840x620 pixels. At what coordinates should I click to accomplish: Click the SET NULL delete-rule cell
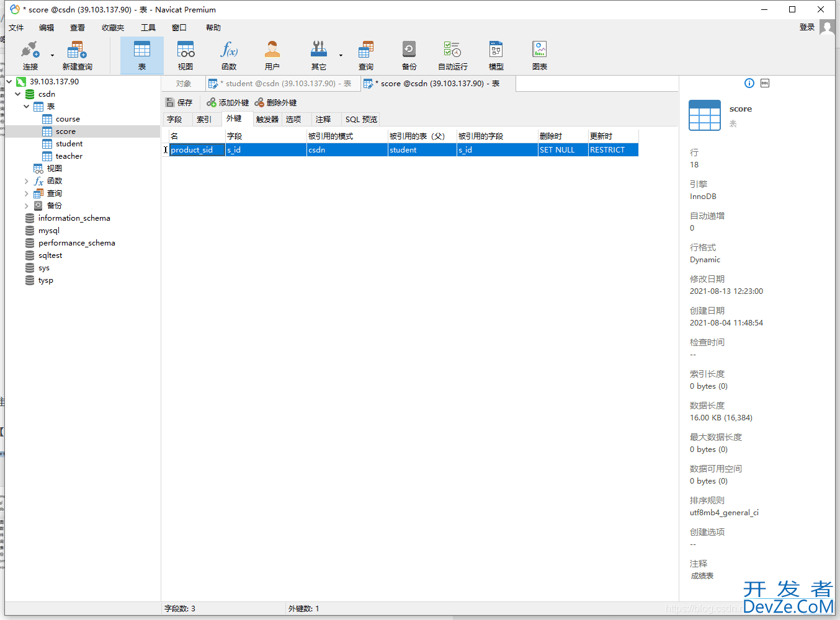pos(563,150)
